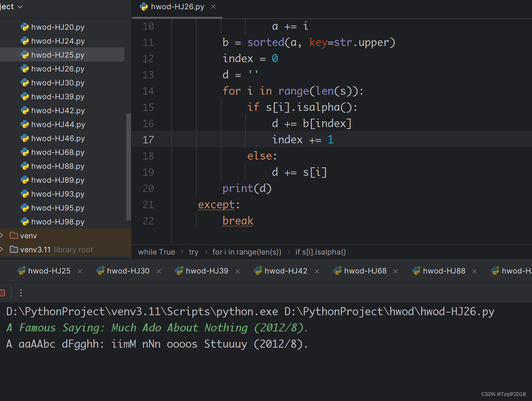Switch to the hwod-HJ26.py editor tab
532x401 pixels.
pyautogui.click(x=177, y=7)
